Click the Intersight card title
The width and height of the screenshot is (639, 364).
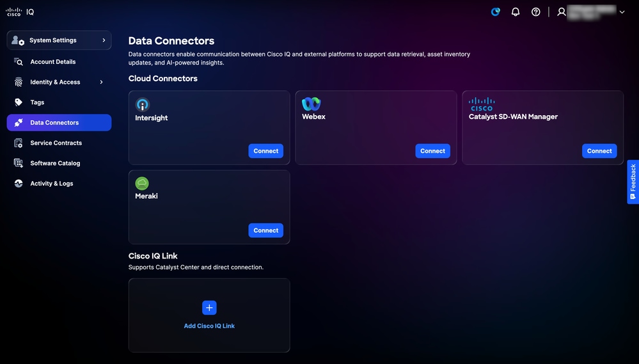tap(151, 118)
